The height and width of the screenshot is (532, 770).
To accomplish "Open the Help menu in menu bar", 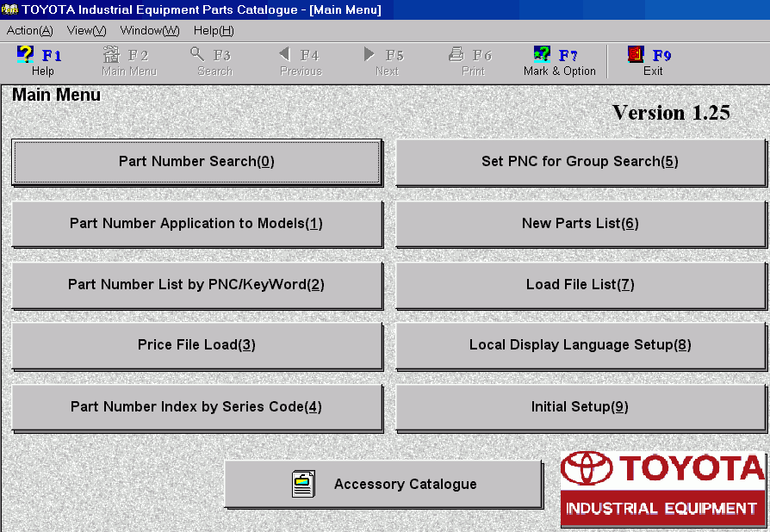I will (214, 30).
